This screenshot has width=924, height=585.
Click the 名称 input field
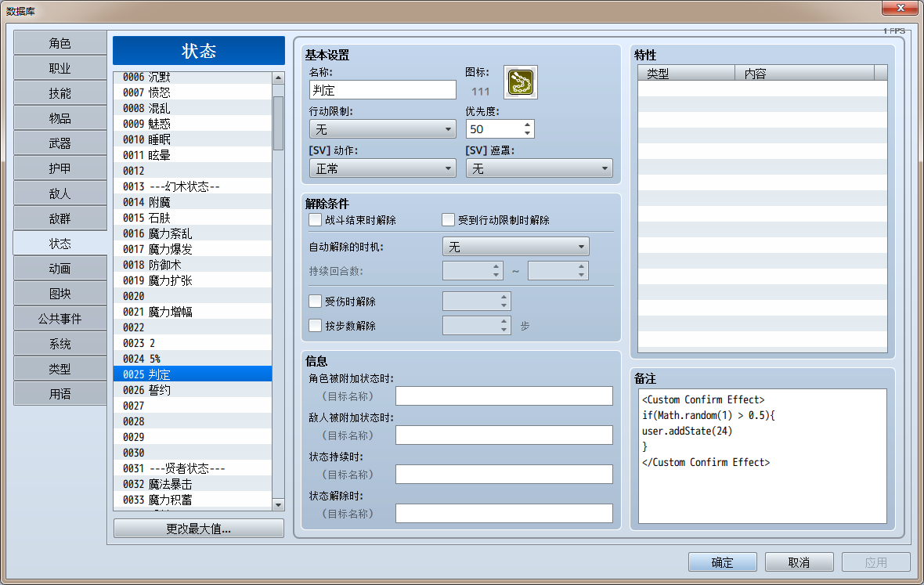[x=382, y=90]
